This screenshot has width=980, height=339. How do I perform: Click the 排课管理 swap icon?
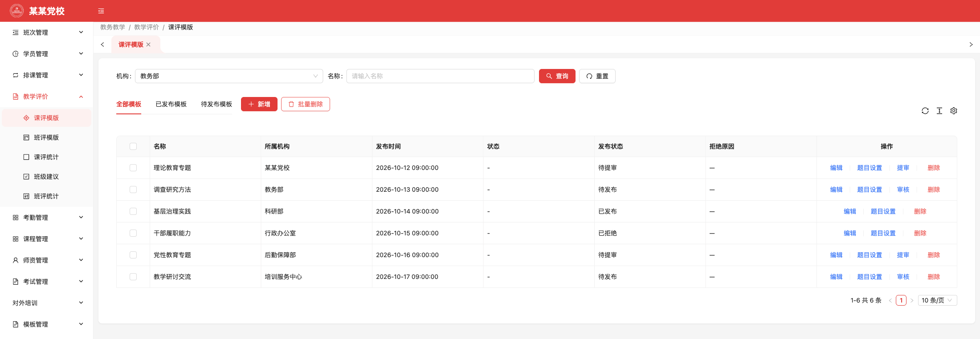click(x=16, y=75)
